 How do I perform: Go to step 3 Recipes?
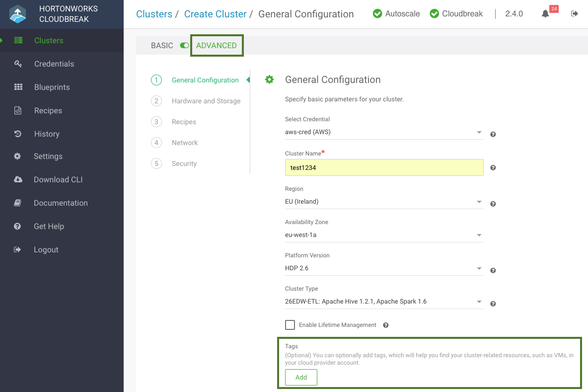[x=174, y=122]
